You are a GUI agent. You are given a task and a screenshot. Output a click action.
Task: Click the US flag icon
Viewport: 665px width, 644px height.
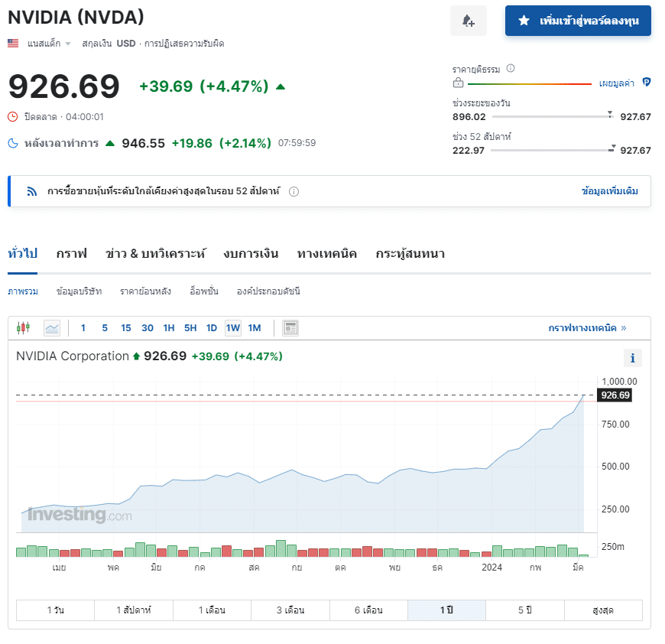[13, 44]
